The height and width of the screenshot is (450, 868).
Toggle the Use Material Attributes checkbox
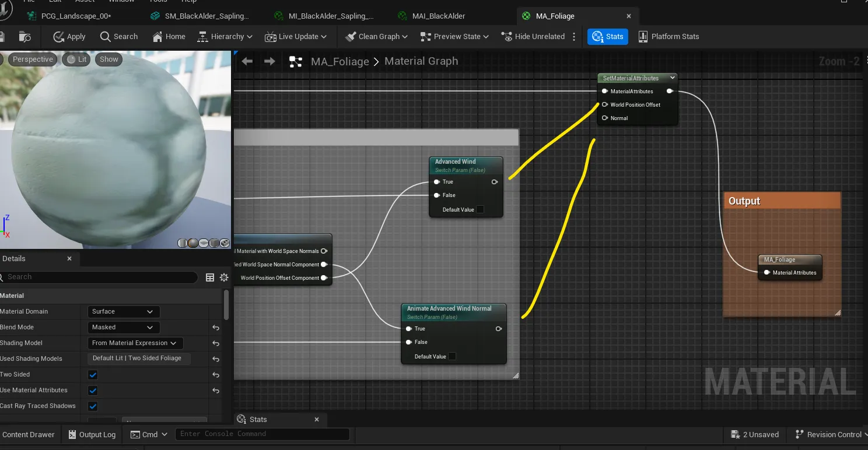pyautogui.click(x=93, y=391)
